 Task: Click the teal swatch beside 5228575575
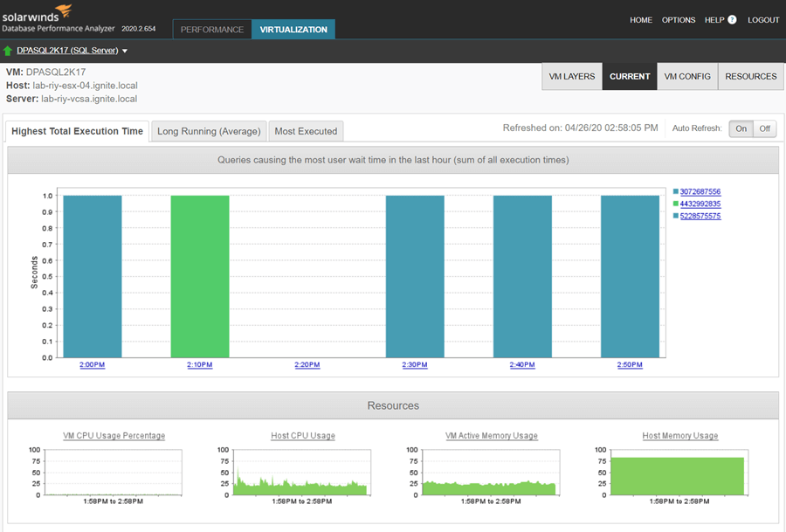point(676,216)
